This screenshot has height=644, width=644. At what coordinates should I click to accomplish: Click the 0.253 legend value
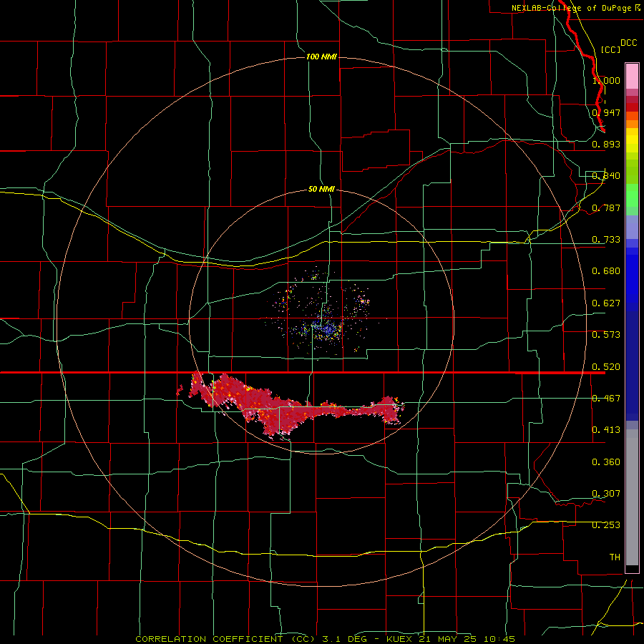coord(606,525)
